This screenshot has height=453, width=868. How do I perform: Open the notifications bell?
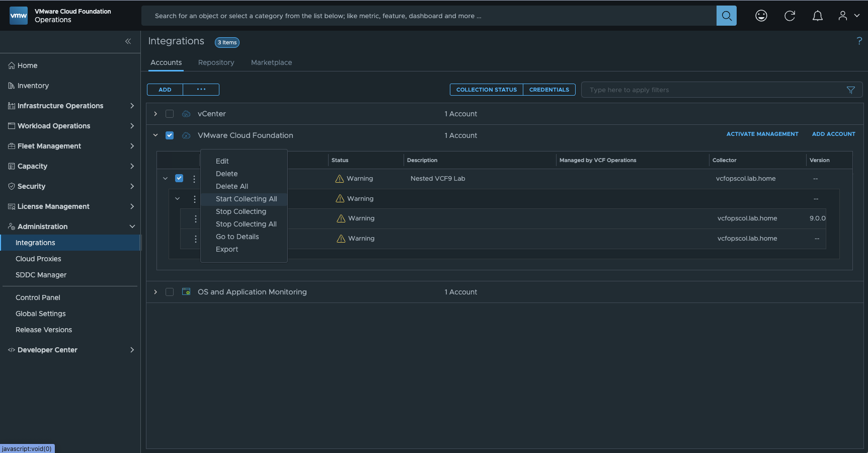(818, 16)
